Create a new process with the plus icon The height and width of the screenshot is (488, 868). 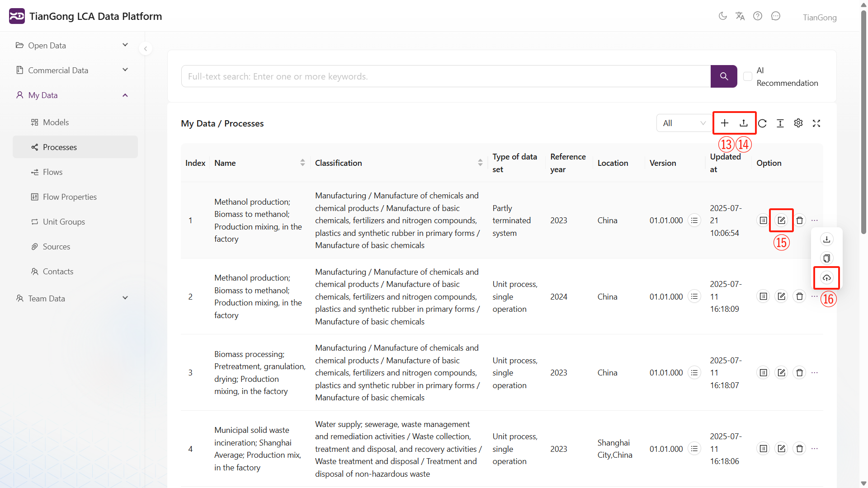(x=725, y=123)
